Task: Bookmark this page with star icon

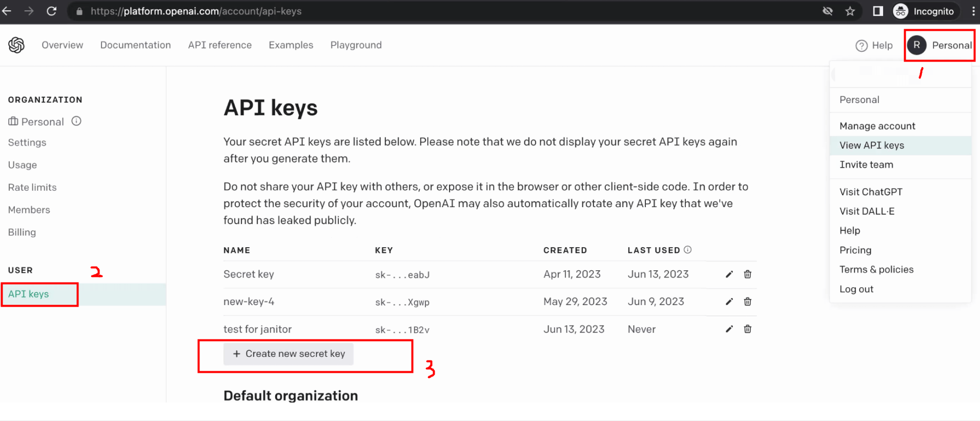Action: (850, 11)
